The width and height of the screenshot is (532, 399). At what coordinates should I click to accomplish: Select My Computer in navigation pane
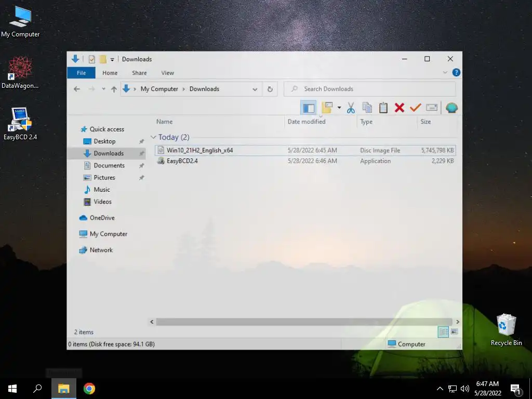[x=108, y=234]
